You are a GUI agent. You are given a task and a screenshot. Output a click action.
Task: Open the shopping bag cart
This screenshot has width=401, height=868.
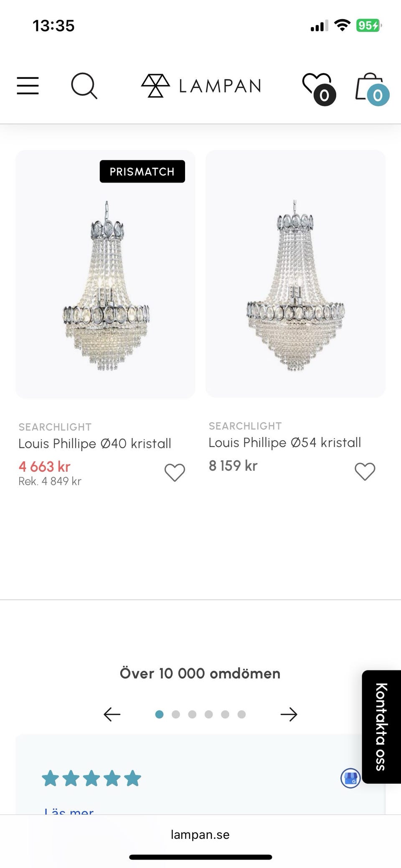coord(371,88)
